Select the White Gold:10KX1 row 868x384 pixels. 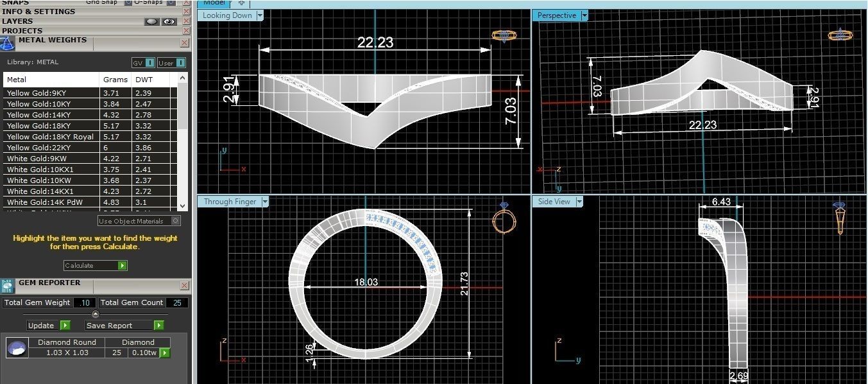[90, 170]
